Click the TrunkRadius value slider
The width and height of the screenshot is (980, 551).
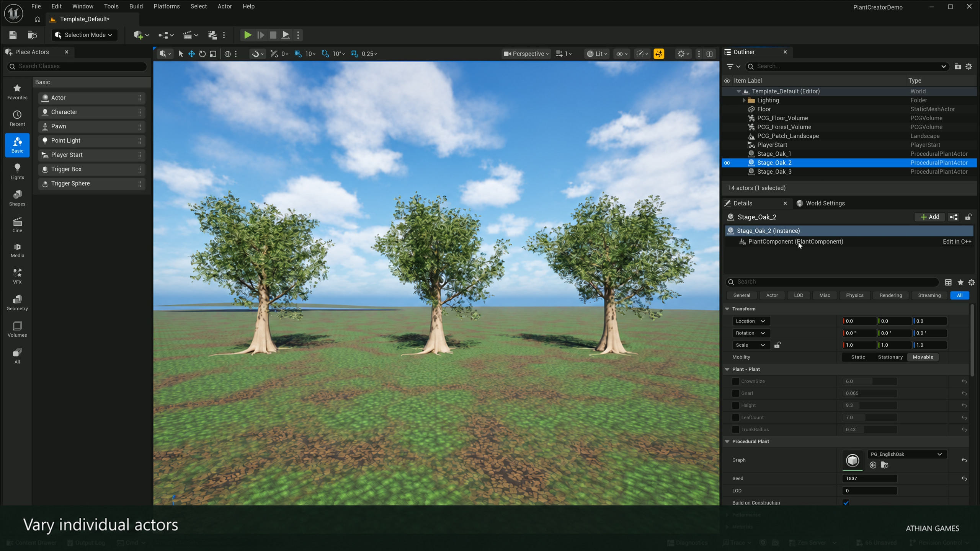coord(870,430)
